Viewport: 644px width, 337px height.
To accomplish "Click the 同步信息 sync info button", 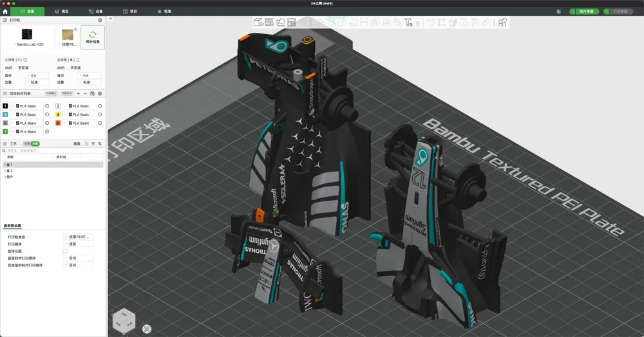I will (93, 37).
